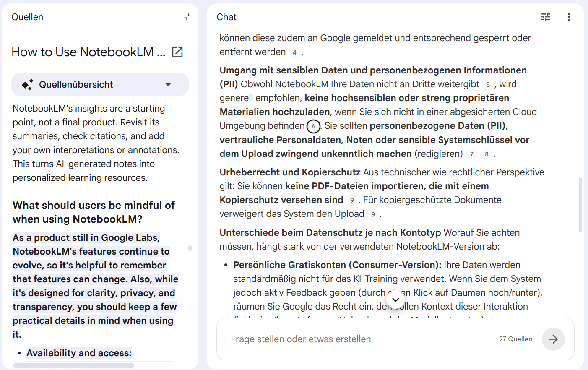Open citation 5 after 'Dritte weitergibt'
The width and height of the screenshot is (588, 370).
[488, 85]
